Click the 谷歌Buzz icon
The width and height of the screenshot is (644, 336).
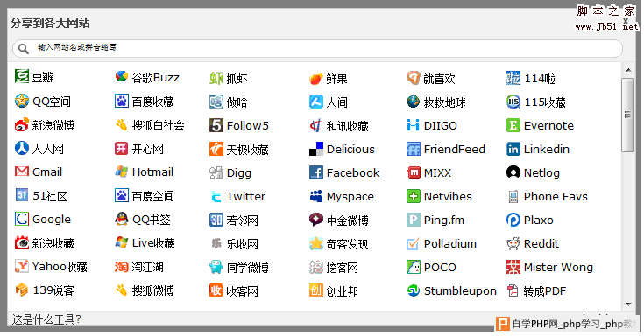click(122, 77)
